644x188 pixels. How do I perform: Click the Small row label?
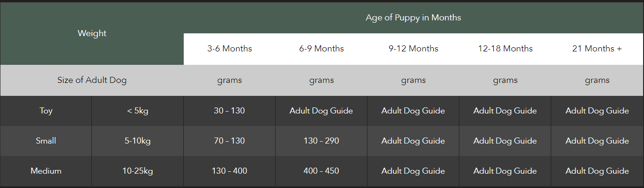pos(46,141)
